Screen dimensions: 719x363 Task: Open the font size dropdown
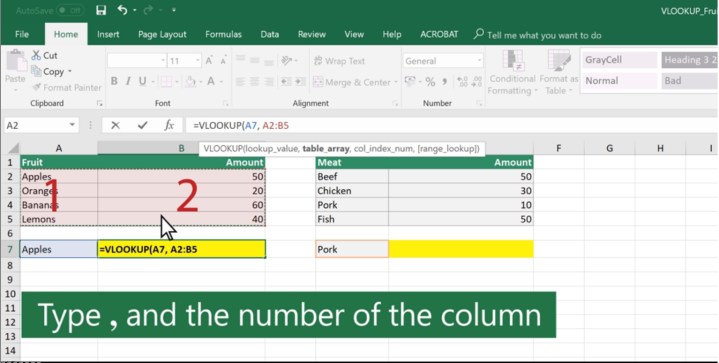point(198,60)
